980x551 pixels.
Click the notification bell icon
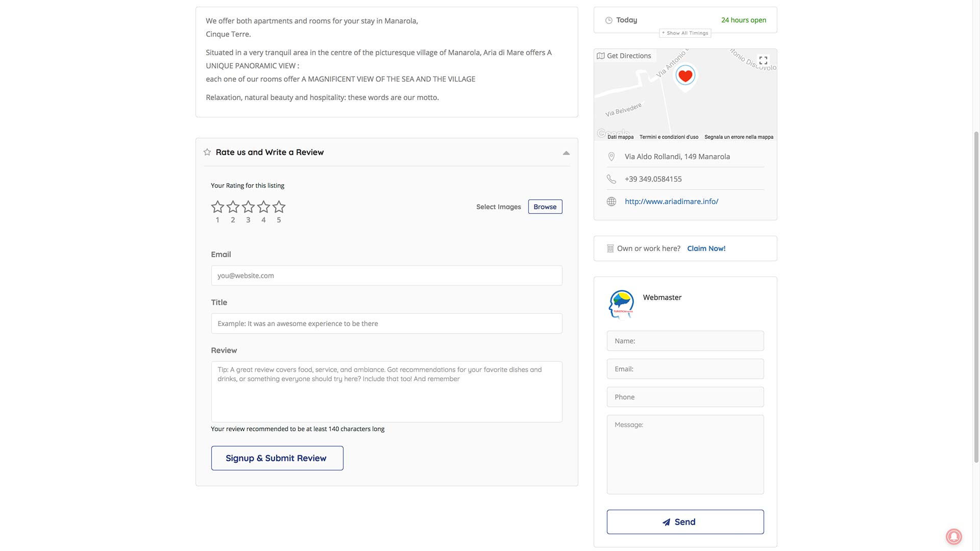[953, 536]
